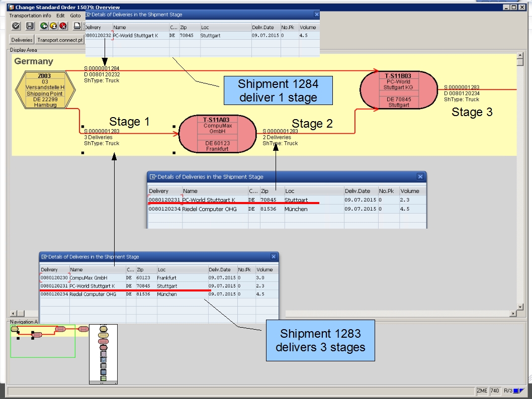Open the Edit menu
The width and height of the screenshot is (532, 399).
coord(60,16)
